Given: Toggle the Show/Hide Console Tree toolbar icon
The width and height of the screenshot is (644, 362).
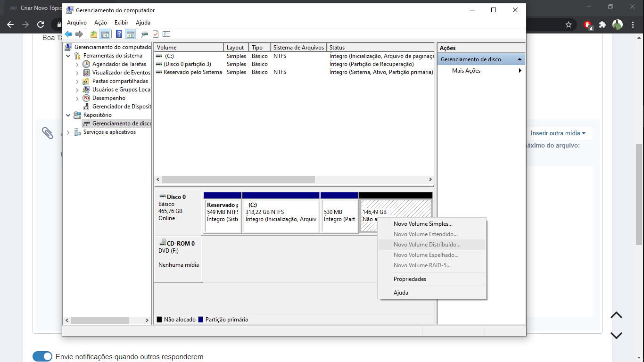Looking at the screenshot, I should click(x=105, y=34).
